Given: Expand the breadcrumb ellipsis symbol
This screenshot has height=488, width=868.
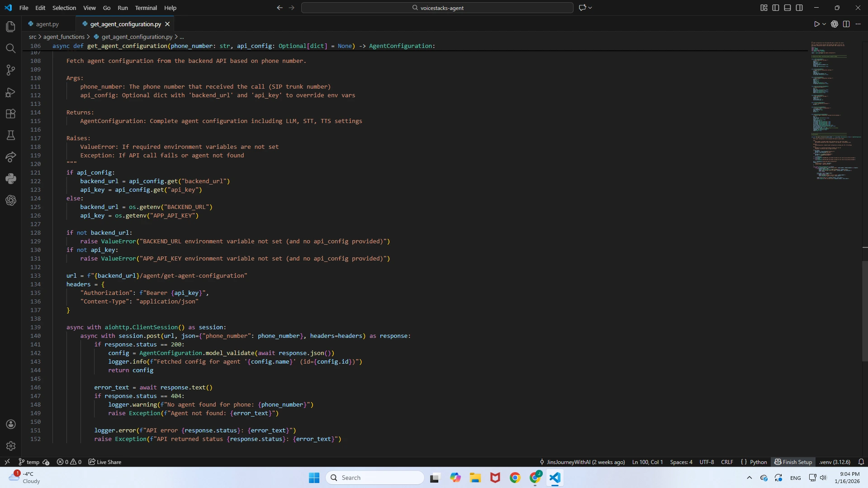Looking at the screenshot, I should click(x=182, y=37).
